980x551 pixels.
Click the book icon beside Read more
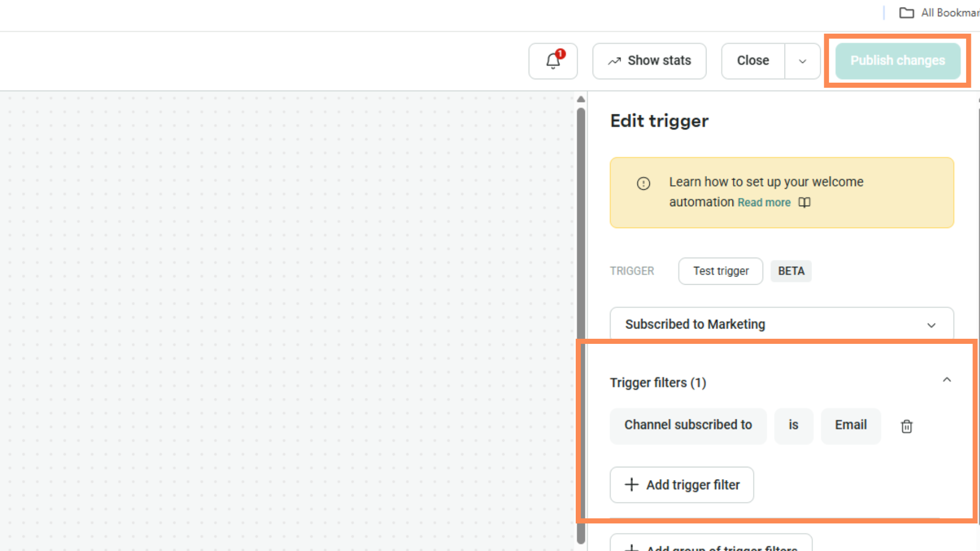(x=804, y=203)
